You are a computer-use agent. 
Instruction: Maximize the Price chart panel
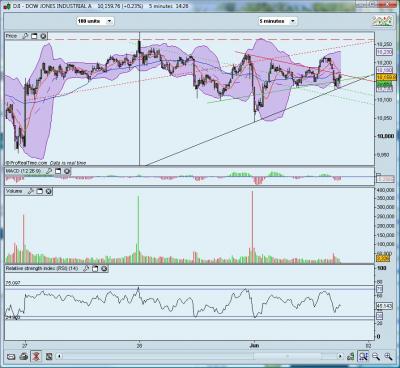34,36
